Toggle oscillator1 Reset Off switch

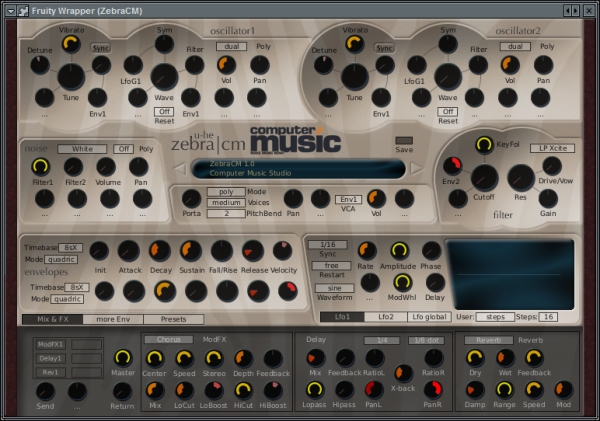coord(164,112)
